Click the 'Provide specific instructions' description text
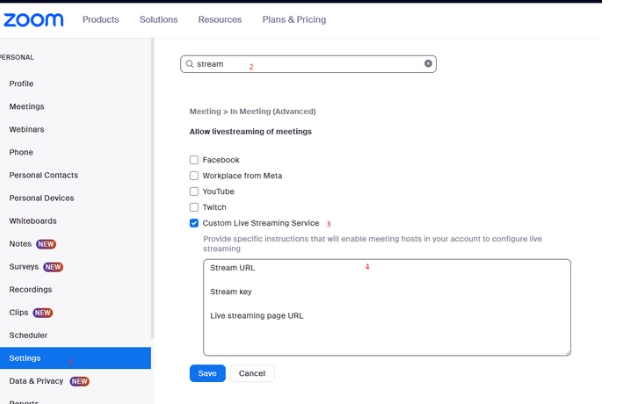This screenshot has width=622, height=404. (372, 244)
